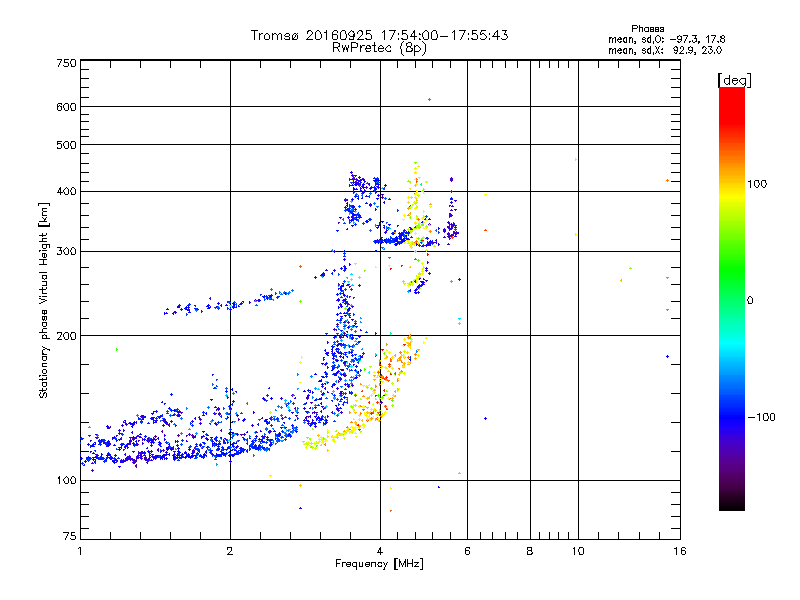Click the colorbar tick label '0'
The height and width of the screenshot is (600, 800).
click(x=750, y=301)
